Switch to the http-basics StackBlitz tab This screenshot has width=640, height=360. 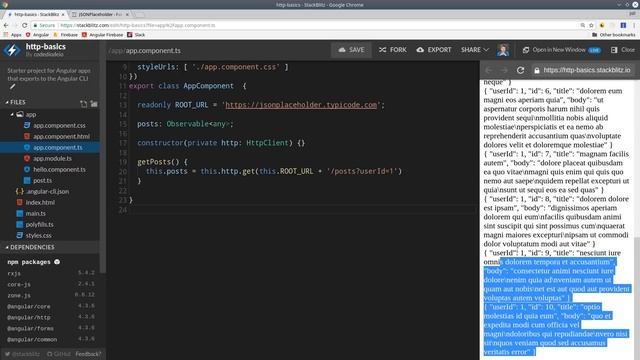point(36,14)
